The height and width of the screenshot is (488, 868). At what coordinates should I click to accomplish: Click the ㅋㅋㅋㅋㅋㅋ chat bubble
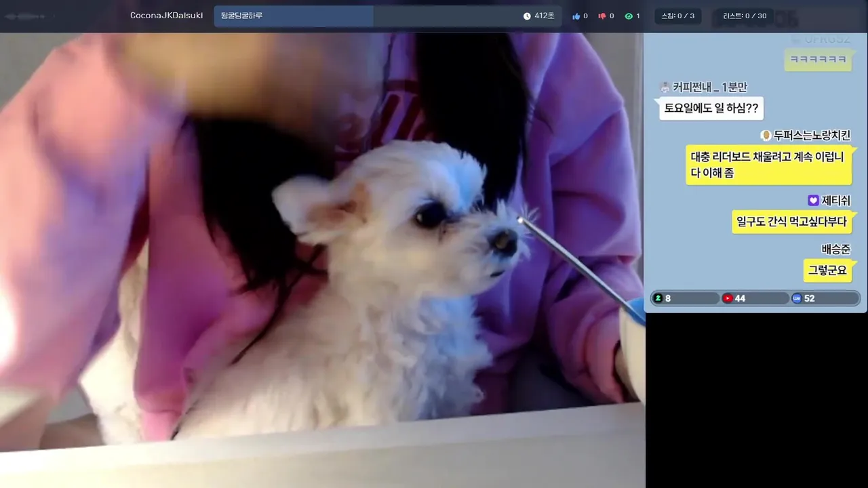(x=818, y=60)
